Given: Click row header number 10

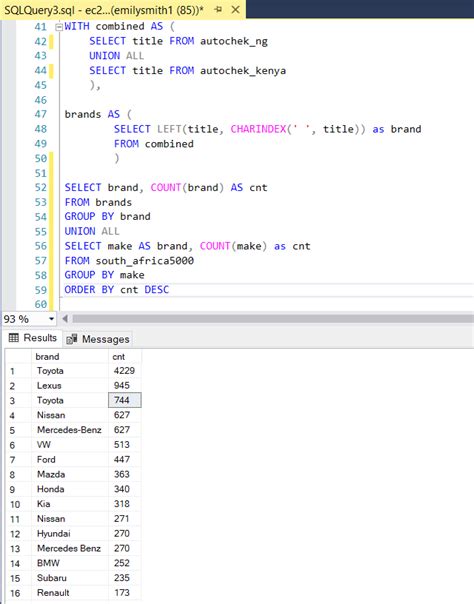Looking at the screenshot, I should click(x=18, y=504).
